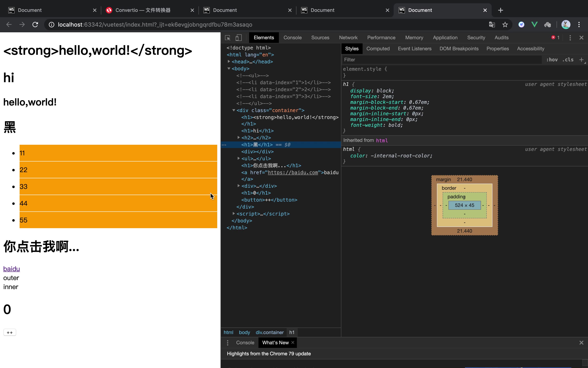This screenshot has height=368, width=588.
Task: Toggle the .cls element classes panel
Action: coord(568,60)
